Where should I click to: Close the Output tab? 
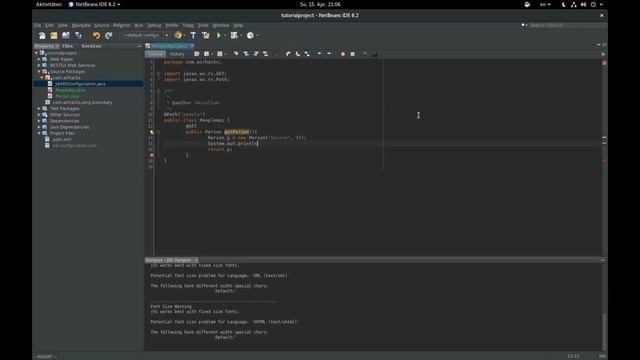[x=196, y=260]
